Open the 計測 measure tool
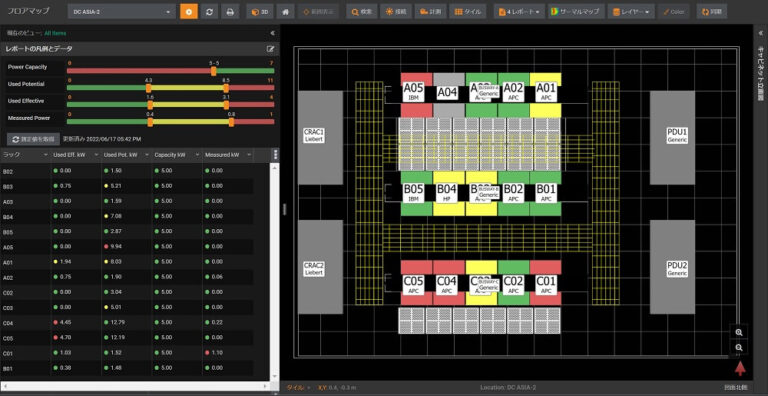Image resolution: width=768 pixels, height=396 pixels. click(430, 11)
